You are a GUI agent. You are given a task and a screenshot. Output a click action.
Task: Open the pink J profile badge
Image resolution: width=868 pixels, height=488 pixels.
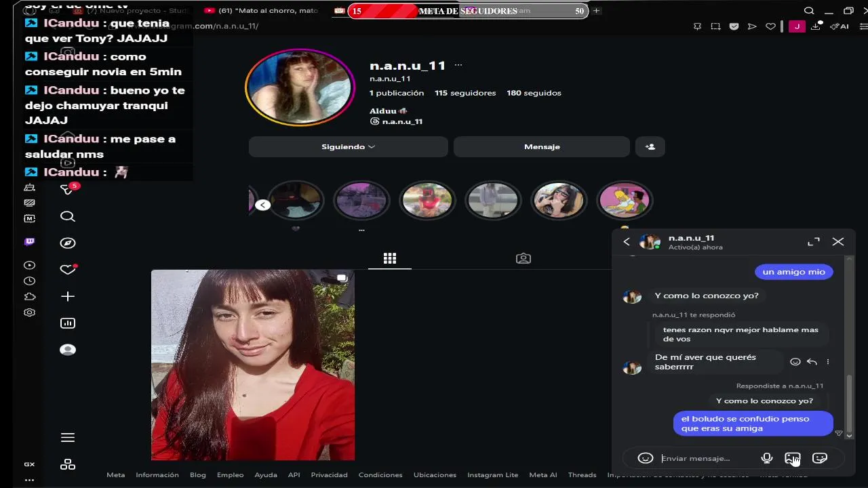(797, 26)
